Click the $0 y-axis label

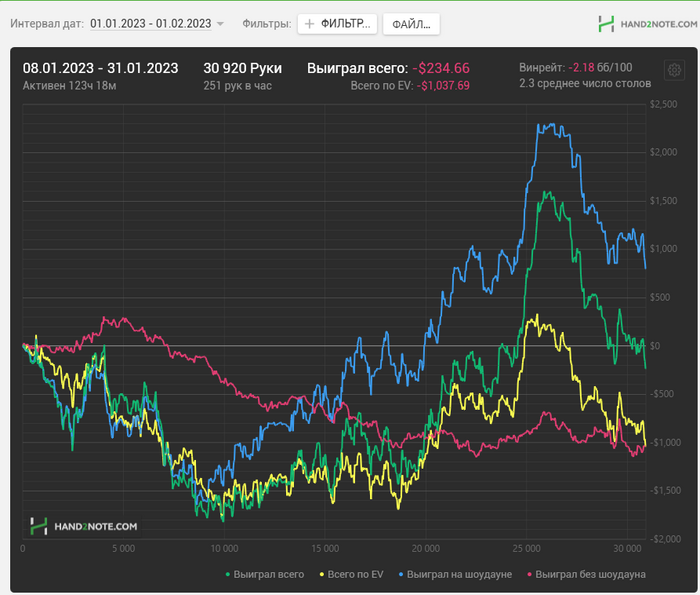point(655,346)
